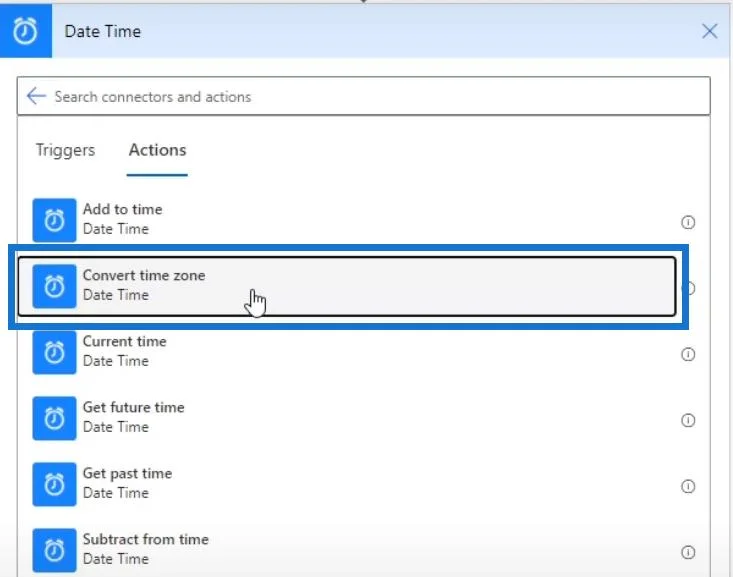Click the Get past time clock icon

pyautogui.click(x=54, y=484)
